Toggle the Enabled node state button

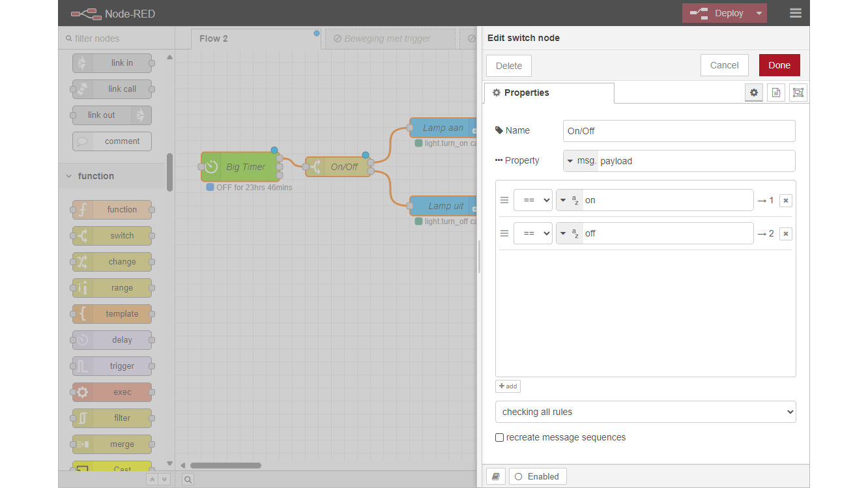click(537, 476)
